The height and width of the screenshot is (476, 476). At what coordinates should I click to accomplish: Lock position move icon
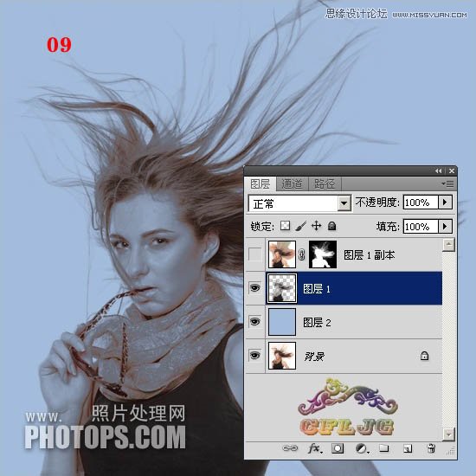tap(316, 226)
